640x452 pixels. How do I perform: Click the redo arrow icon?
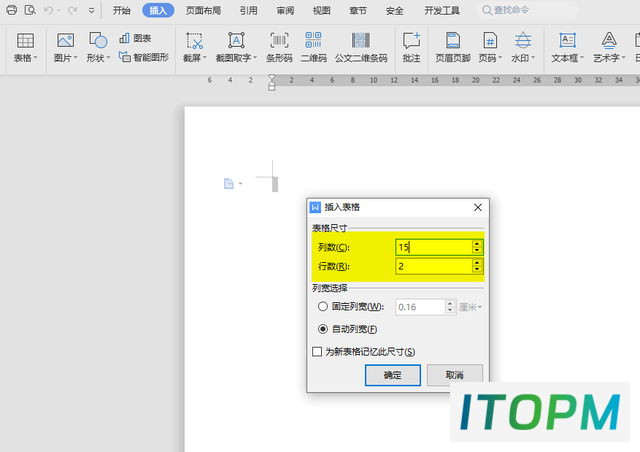point(73,10)
